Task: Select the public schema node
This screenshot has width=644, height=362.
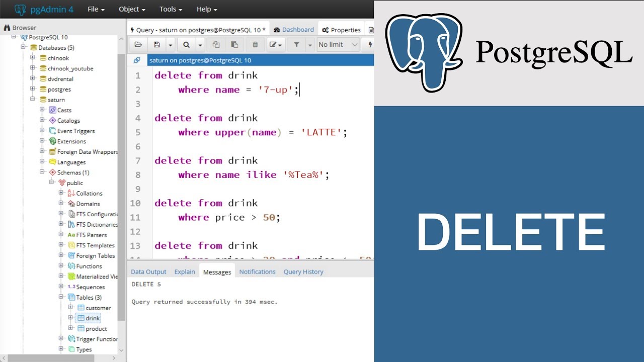Action: coord(75,183)
